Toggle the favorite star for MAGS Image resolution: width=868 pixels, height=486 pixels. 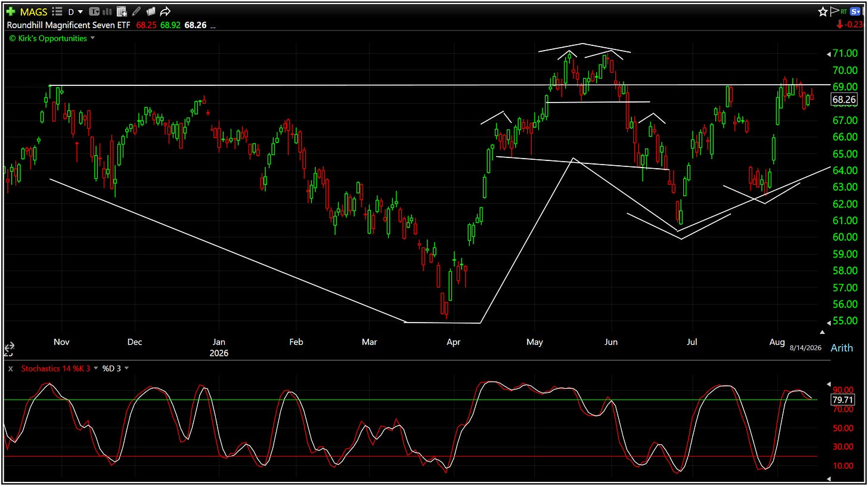(x=823, y=11)
